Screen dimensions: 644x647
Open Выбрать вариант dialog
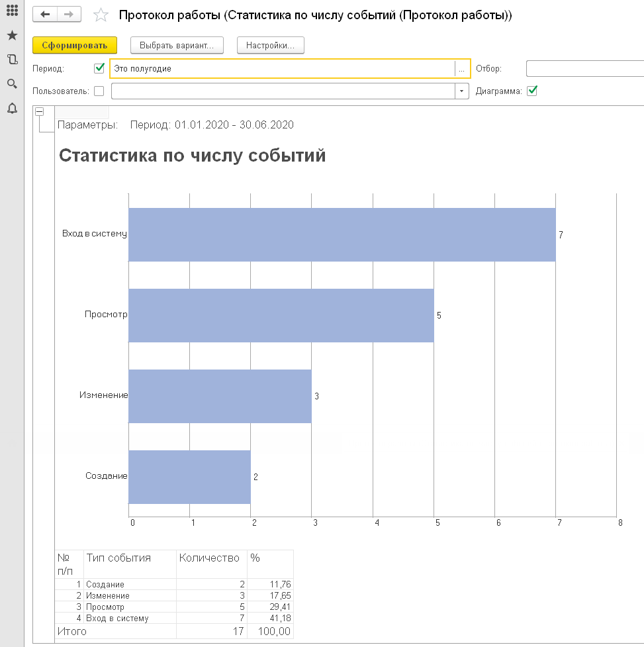pyautogui.click(x=177, y=45)
